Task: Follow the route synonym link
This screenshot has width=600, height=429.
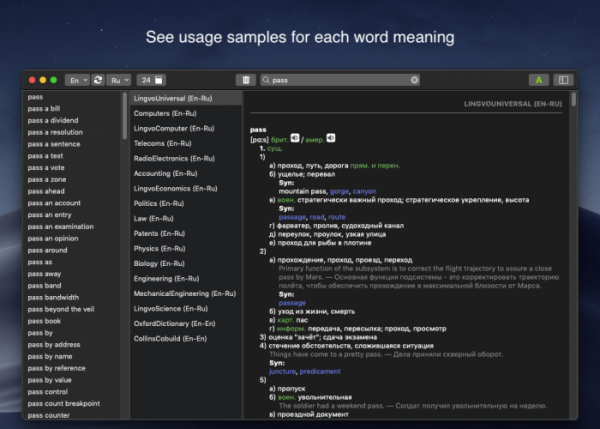Action: [337, 217]
